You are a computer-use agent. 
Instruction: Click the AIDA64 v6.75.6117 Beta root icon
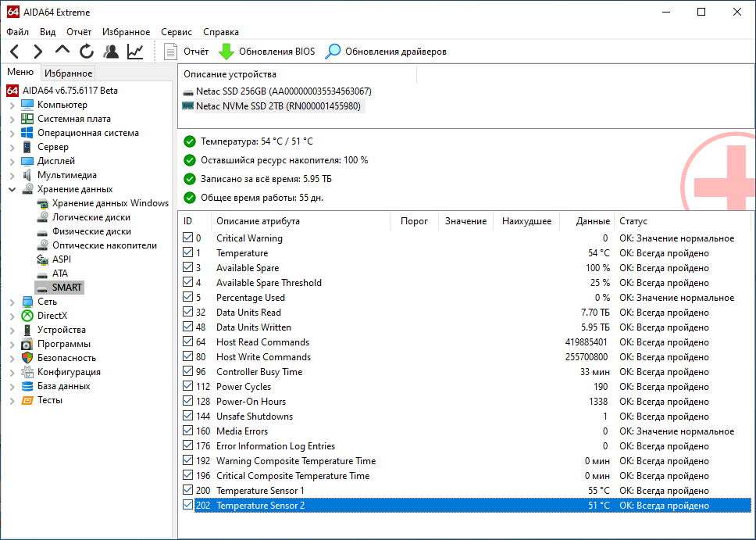12,90
